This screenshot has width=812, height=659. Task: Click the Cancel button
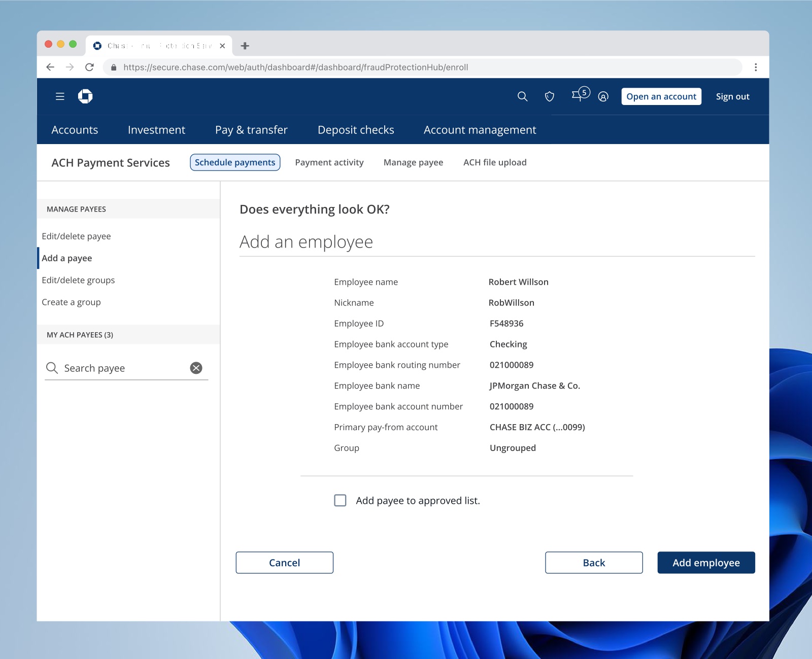click(285, 563)
